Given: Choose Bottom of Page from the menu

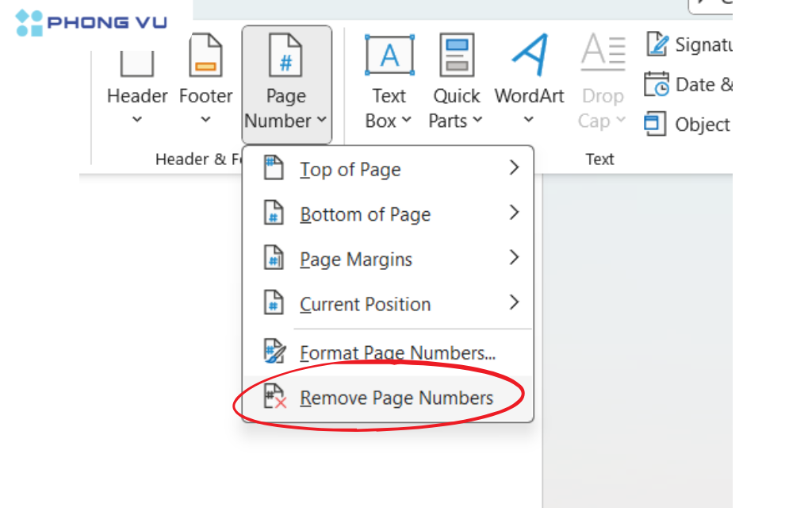Looking at the screenshot, I should click(x=366, y=214).
